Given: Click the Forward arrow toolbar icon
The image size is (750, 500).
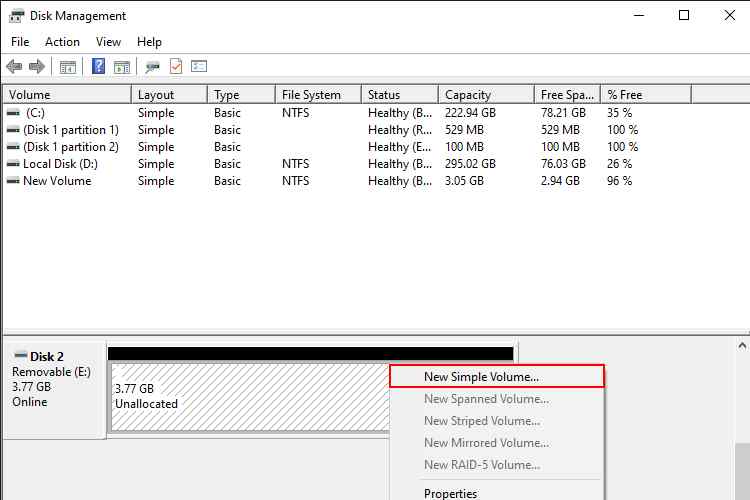Looking at the screenshot, I should coord(37,67).
